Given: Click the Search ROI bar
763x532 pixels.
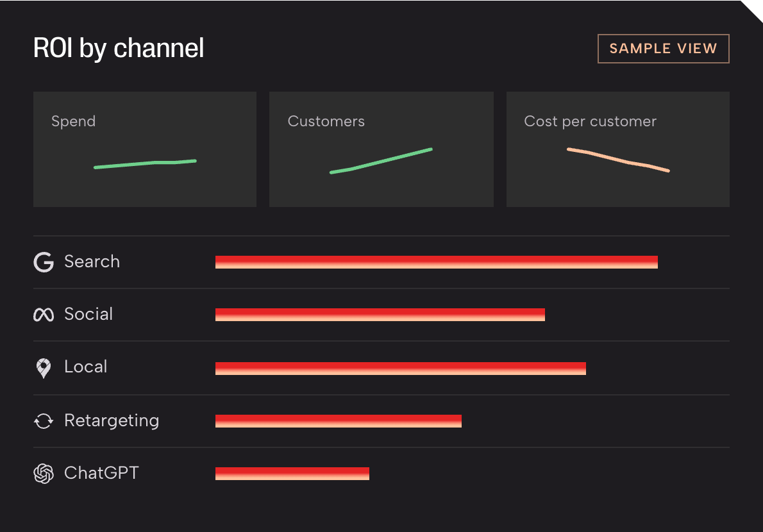Looking at the screenshot, I should pos(437,262).
